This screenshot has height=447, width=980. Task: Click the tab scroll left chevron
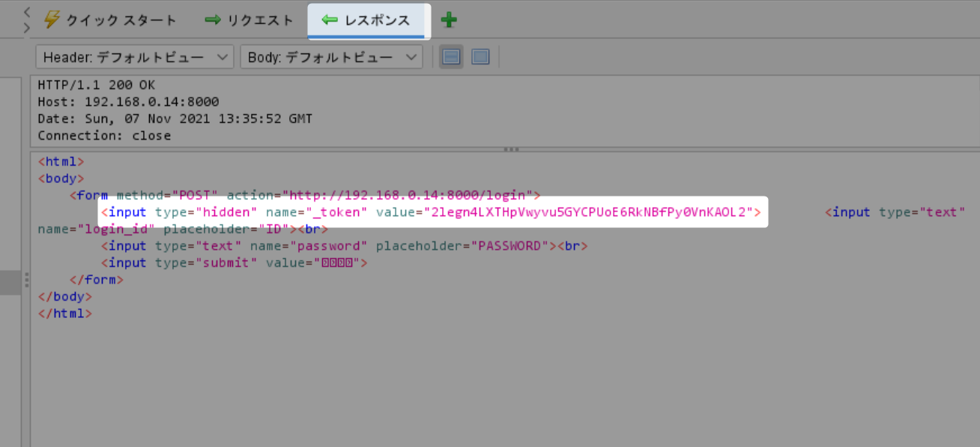click(x=27, y=11)
